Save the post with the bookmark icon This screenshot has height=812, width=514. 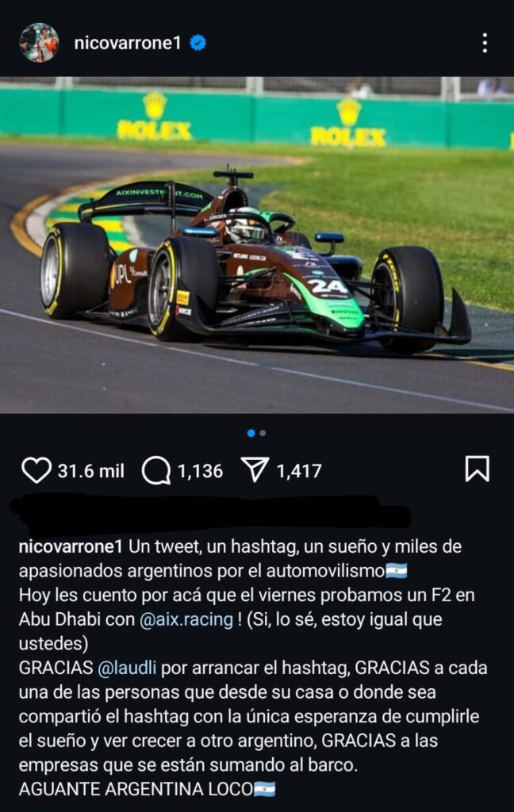tap(477, 469)
